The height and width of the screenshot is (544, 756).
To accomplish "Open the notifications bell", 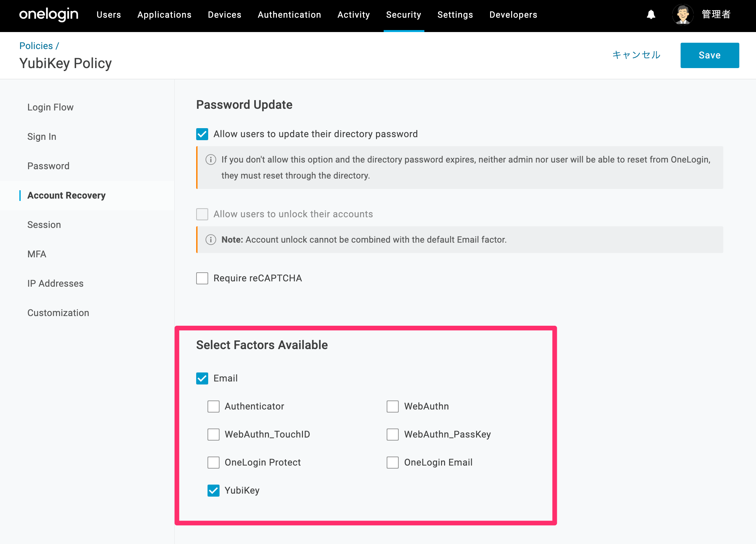I will point(651,15).
